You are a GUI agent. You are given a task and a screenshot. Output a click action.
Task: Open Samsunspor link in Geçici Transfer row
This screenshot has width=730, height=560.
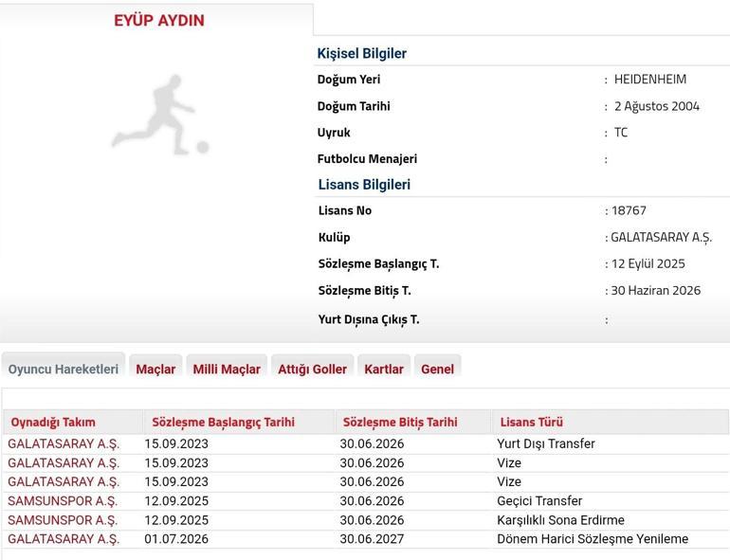click(x=63, y=501)
